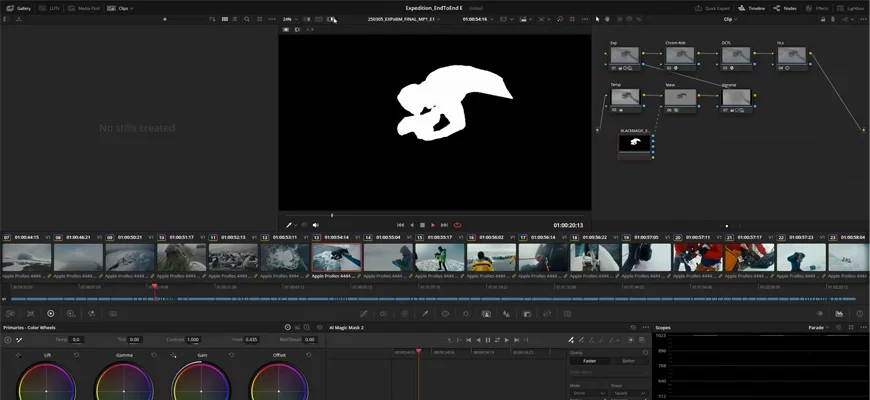Open the gallery options three-dot menu
This screenshot has height=400, width=870.
coord(272,19)
